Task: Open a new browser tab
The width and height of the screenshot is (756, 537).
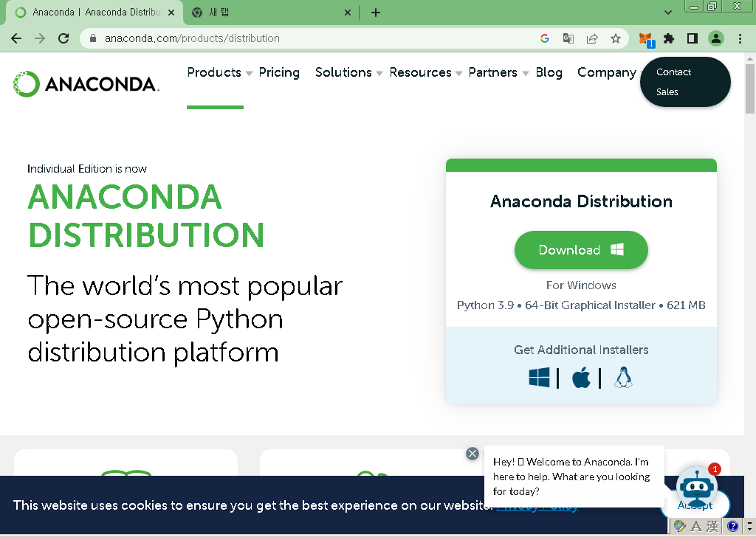Action: (376, 13)
